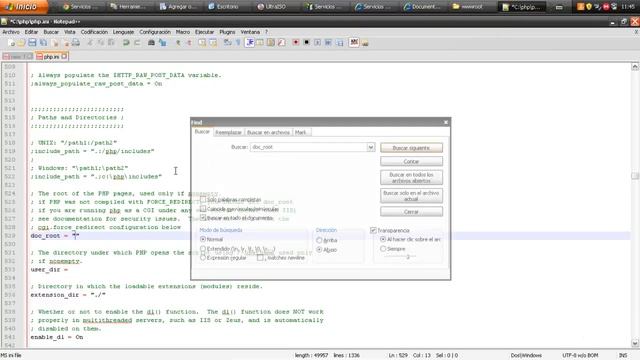Click the Contar button
The height and width of the screenshot is (360, 640).
click(x=411, y=161)
